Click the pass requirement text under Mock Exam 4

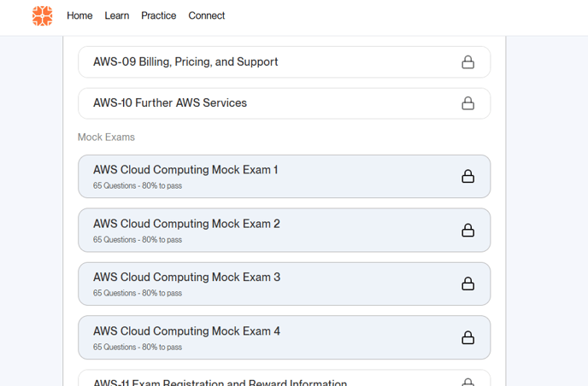pyautogui.click(x=138, y=348)
